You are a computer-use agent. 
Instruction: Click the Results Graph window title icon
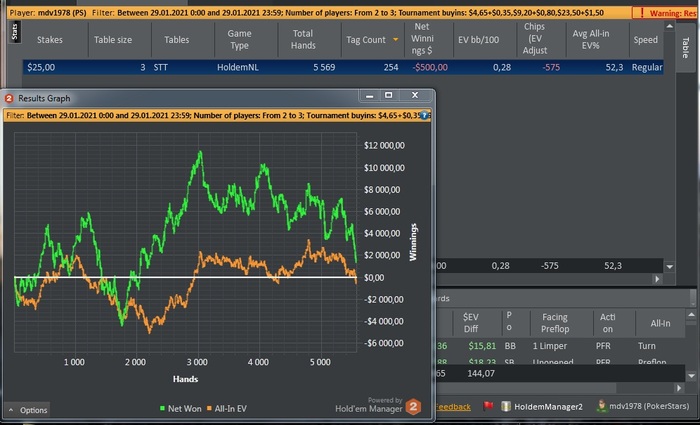(9, 98)
